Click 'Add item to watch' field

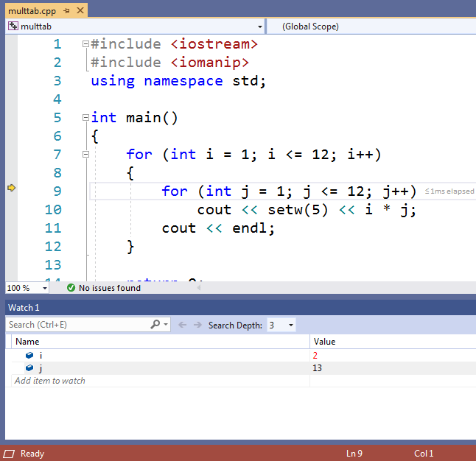click(x=161, y=381)
